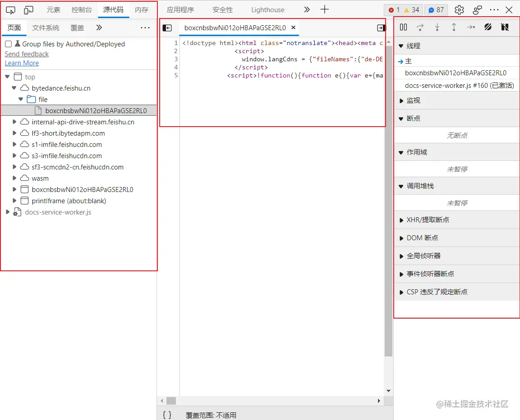The height and width of the screenshot is (420, 520).
Task: Click the feedback person icon
Action: pyautogui.click(x=477, y=10)
